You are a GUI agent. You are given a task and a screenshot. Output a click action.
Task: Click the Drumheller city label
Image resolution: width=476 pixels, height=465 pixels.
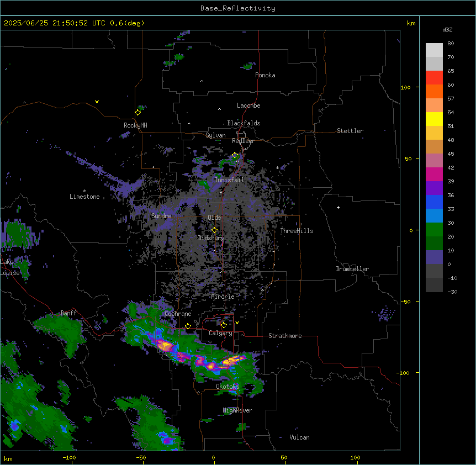tap(352, 269)
